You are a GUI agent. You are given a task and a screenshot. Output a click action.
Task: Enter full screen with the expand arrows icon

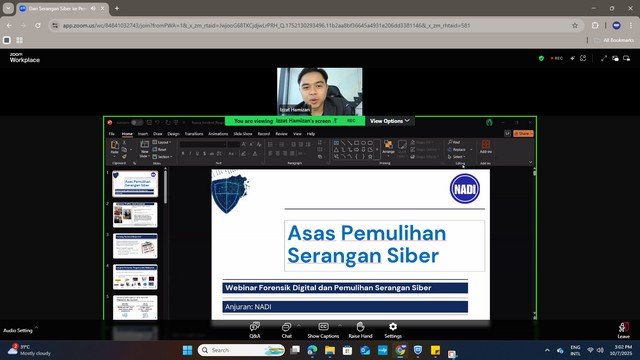click(604, 58)
